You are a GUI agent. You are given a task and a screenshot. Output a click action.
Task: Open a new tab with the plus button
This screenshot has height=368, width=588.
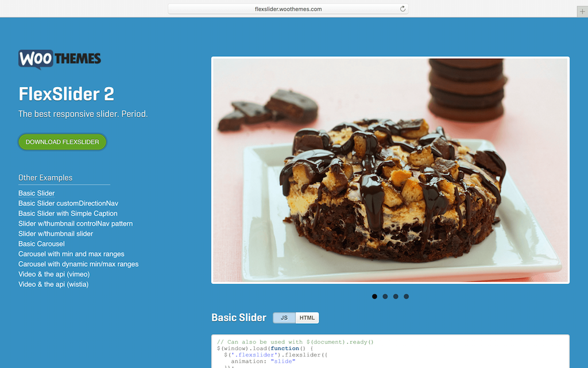tap(582, 11)
